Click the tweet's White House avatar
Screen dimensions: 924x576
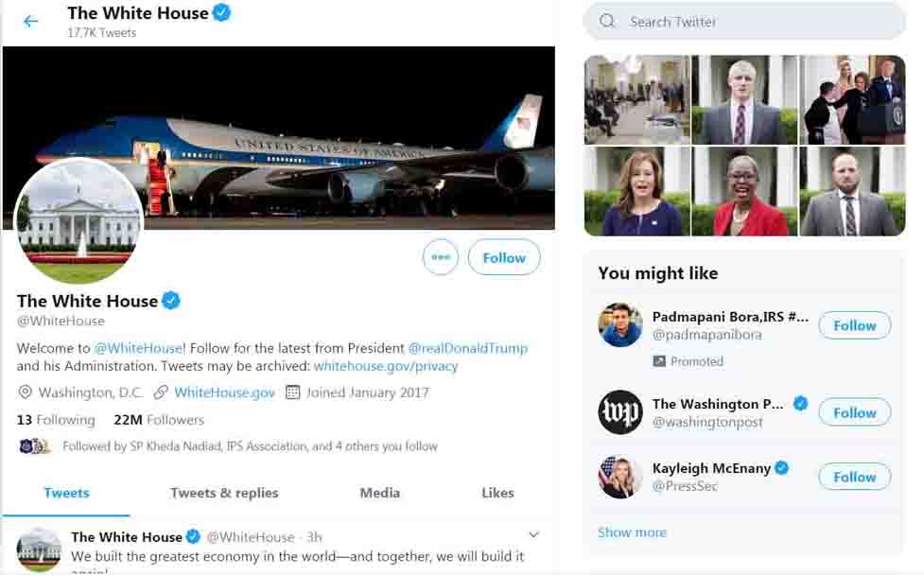(x=39, y=549)
